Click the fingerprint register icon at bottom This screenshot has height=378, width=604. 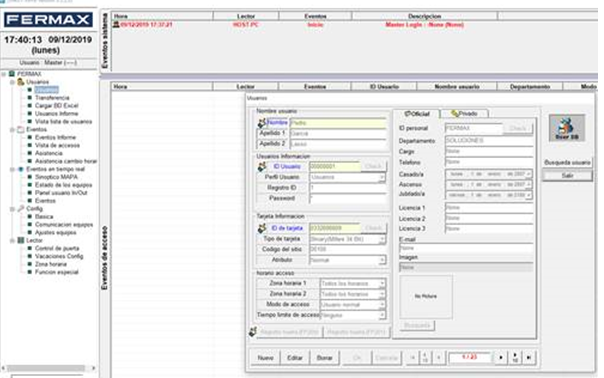pyautogui.click(x=253, y=331)
